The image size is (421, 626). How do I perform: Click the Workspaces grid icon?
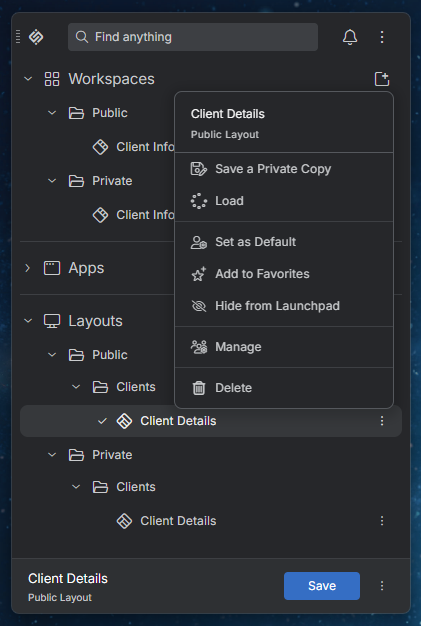[x=52, y=79]
